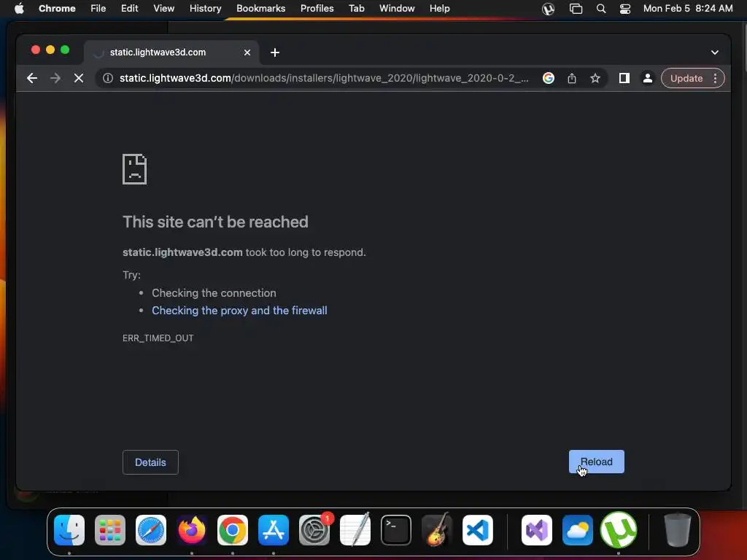Click the Update button in toolbar

point(686,78)
